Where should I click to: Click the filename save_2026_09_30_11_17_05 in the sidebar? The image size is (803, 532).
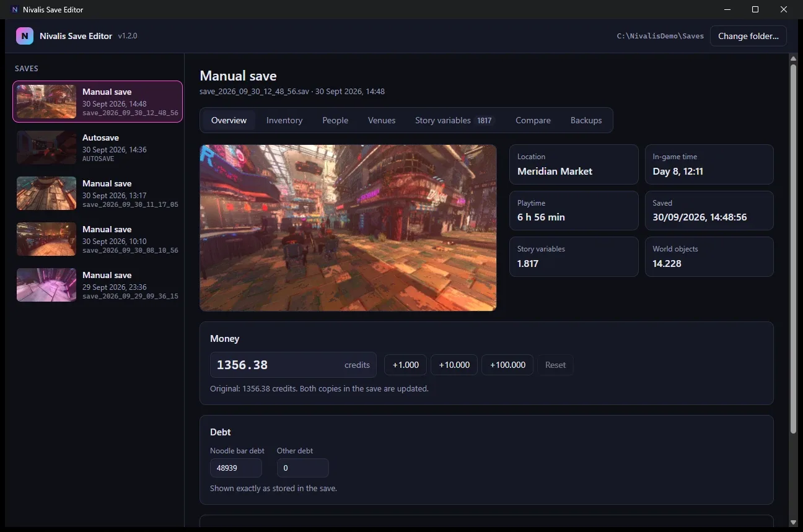[x=130, y=204]
